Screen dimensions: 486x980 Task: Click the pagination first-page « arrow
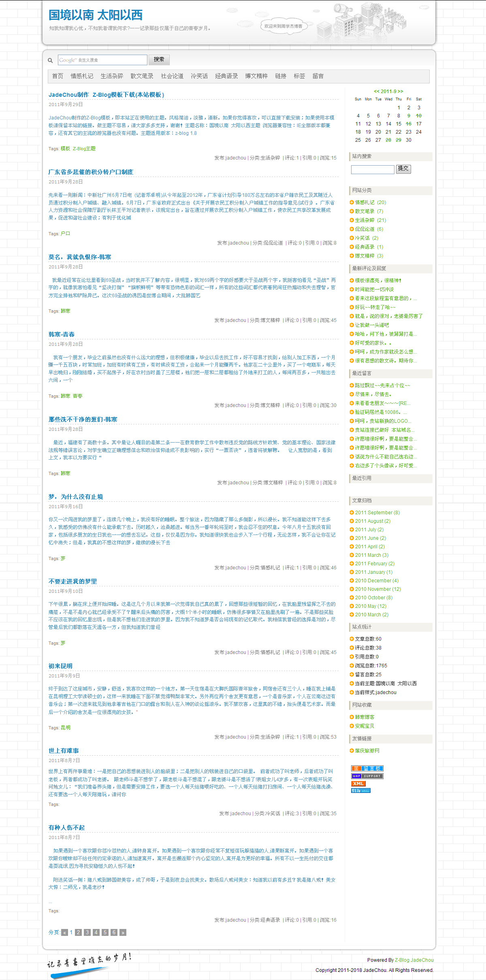64,932
